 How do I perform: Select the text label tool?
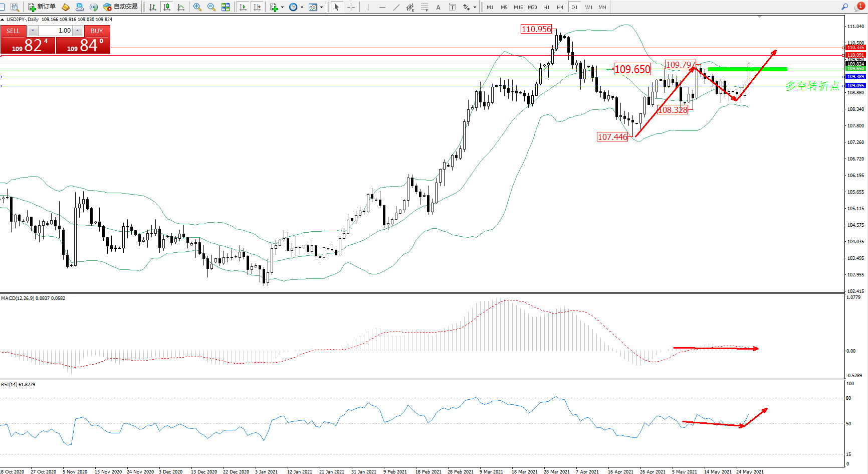pos(452,7)
